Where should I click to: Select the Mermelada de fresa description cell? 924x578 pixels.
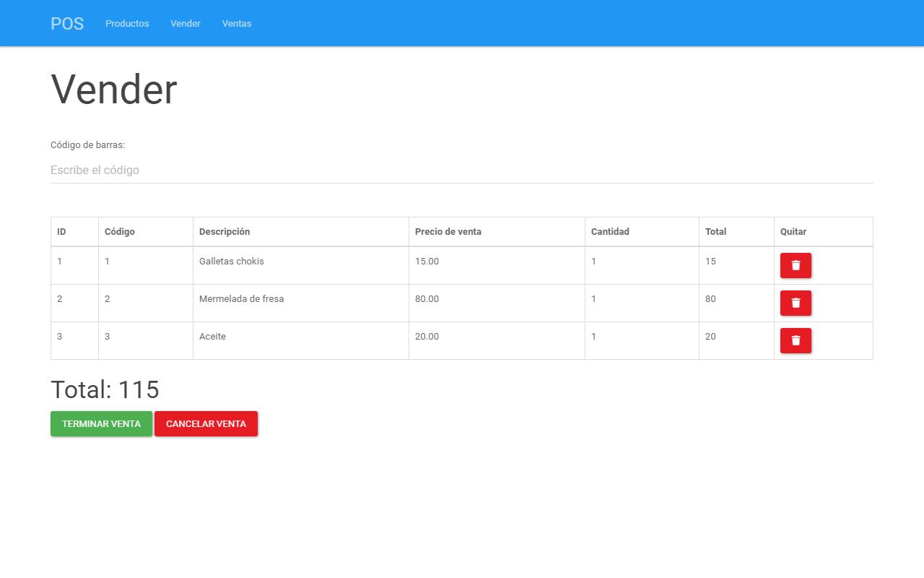tap(241, 299)
